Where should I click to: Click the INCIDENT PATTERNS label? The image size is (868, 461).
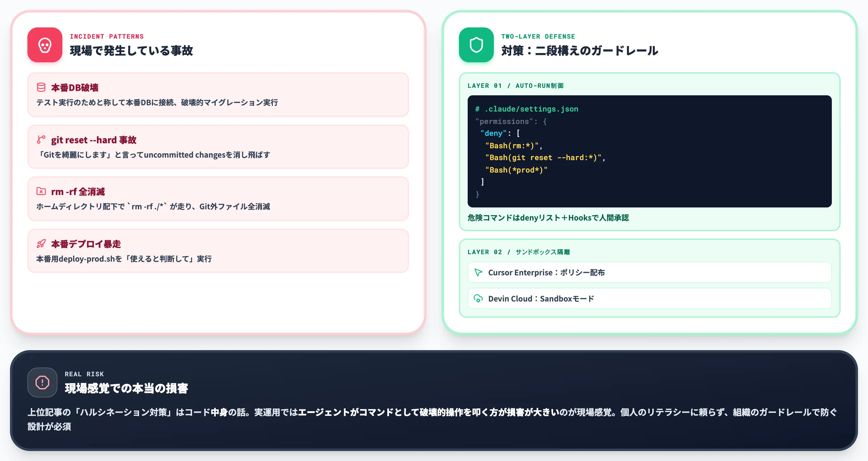click(107, 36)
